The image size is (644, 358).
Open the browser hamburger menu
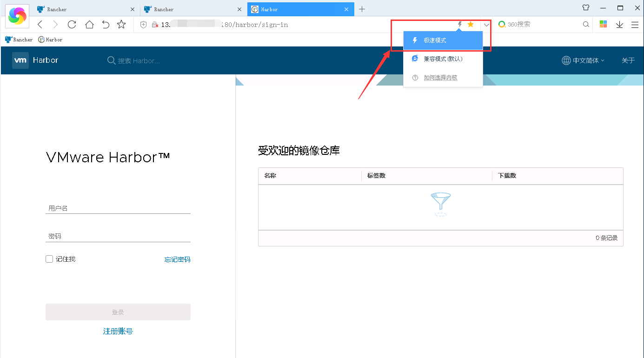click(x=635, y=25)
